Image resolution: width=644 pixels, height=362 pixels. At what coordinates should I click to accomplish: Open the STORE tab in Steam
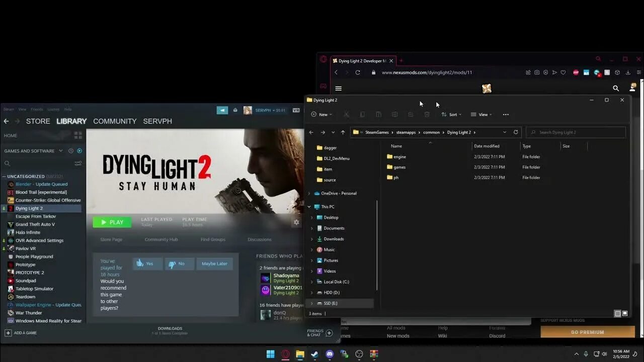38,121
